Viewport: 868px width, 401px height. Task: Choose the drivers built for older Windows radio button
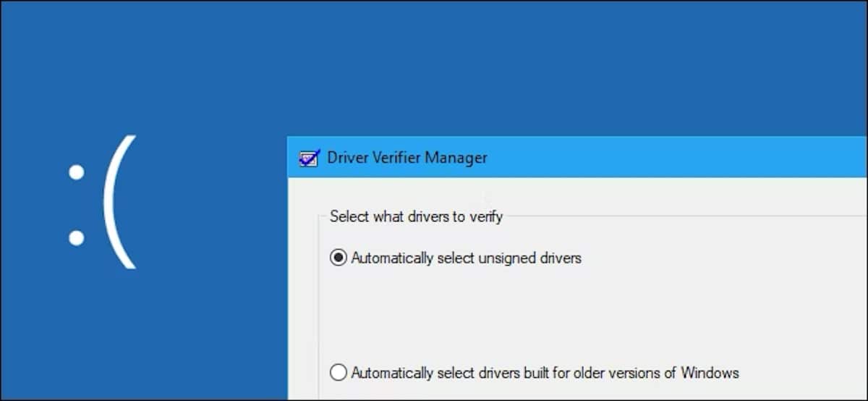coord(339,373)
